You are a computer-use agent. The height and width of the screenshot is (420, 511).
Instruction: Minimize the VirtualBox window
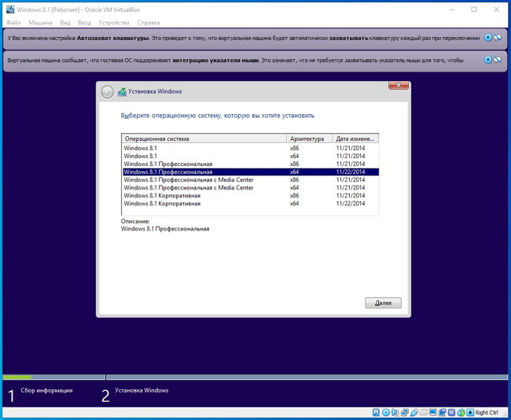452,9
